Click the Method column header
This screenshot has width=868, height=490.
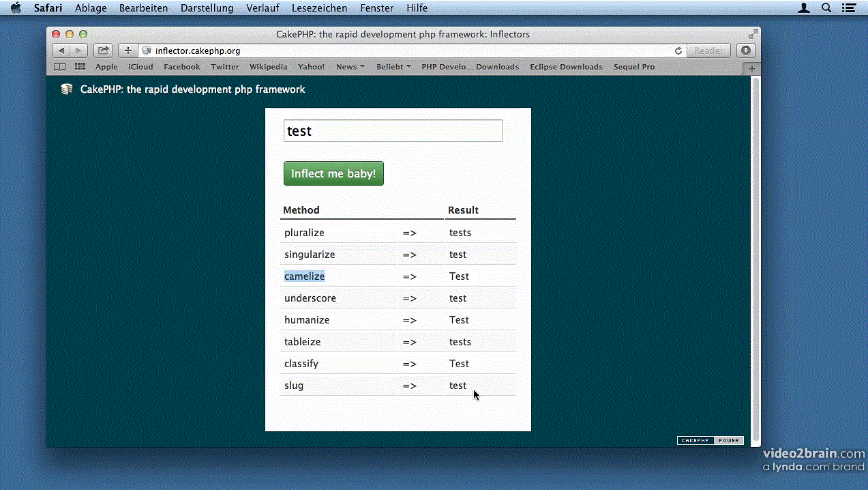click(x=301, y=210)
